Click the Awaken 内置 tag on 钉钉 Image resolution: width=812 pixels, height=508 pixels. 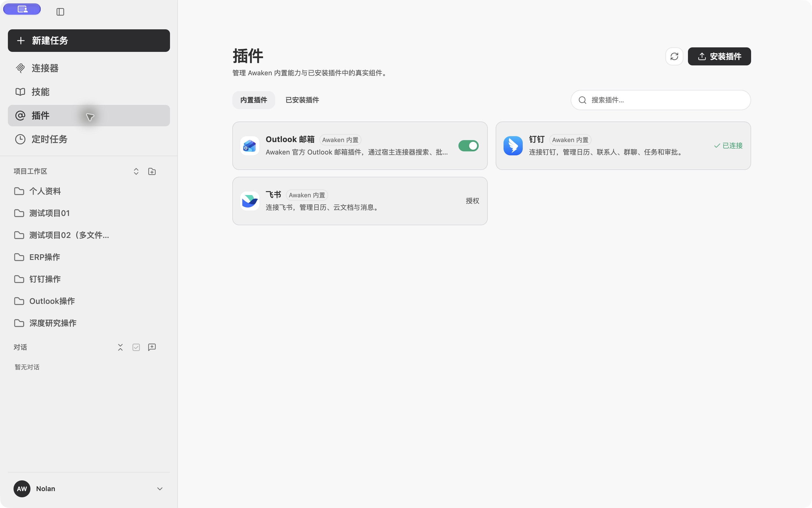(x=570, y=140)
